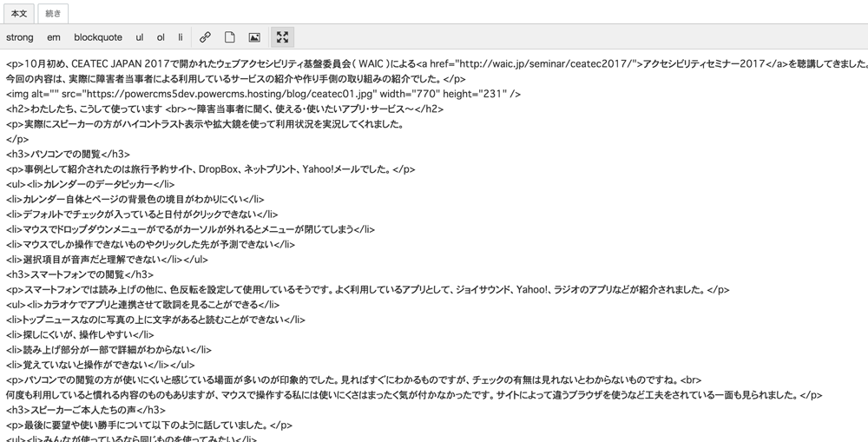
Task: Switch to the 続き tab
Action: pos(53,13)
